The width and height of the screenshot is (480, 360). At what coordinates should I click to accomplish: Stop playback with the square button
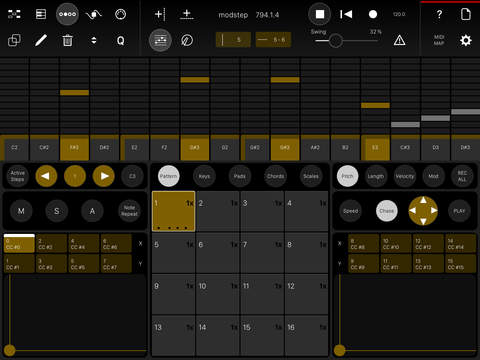(x=320, y=14)
